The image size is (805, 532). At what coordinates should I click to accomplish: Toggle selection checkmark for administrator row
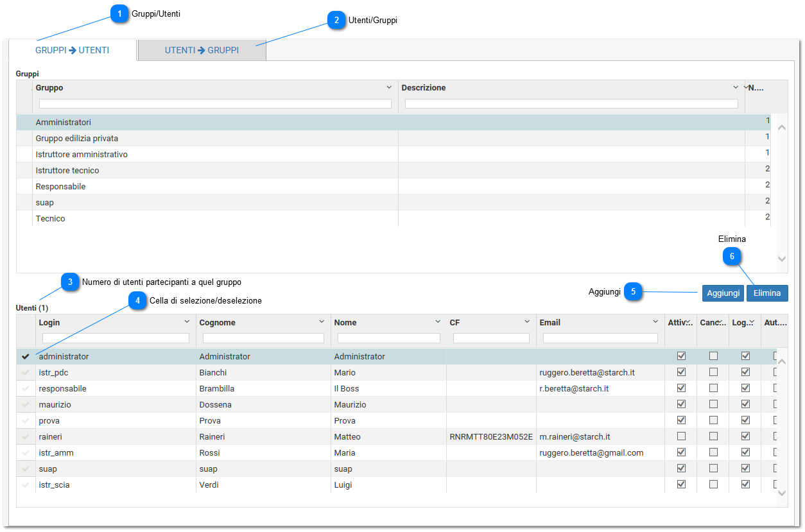(x=26, y=356)
